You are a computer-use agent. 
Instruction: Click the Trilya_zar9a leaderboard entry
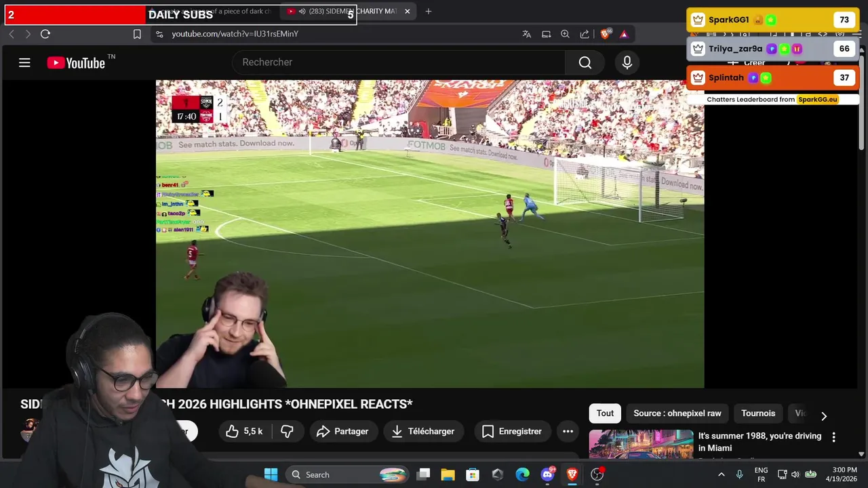(x=772, y=49)
